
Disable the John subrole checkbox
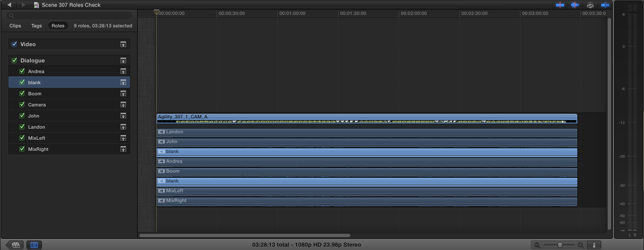point(22,115)
